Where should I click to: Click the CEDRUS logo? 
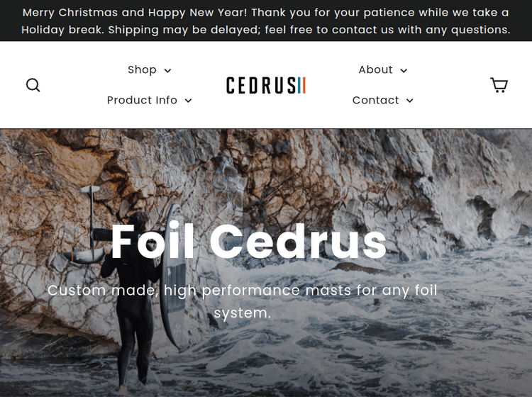266,85
